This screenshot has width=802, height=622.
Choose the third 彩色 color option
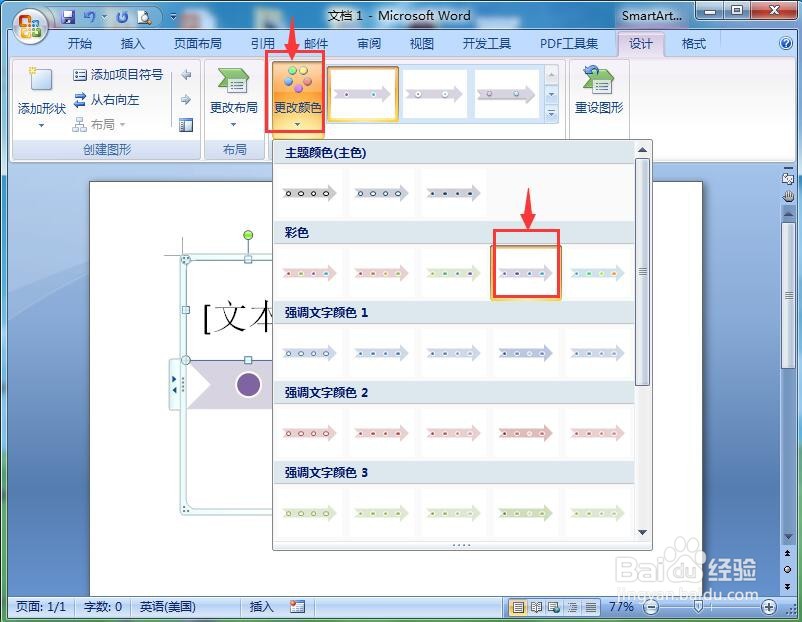pyautogui.click(x=453, y=273)
